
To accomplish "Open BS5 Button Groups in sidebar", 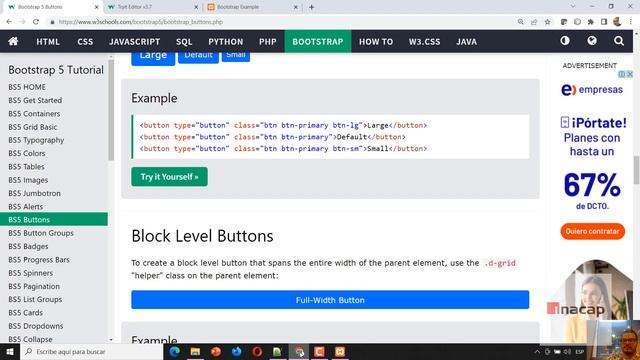I will 41,233.
